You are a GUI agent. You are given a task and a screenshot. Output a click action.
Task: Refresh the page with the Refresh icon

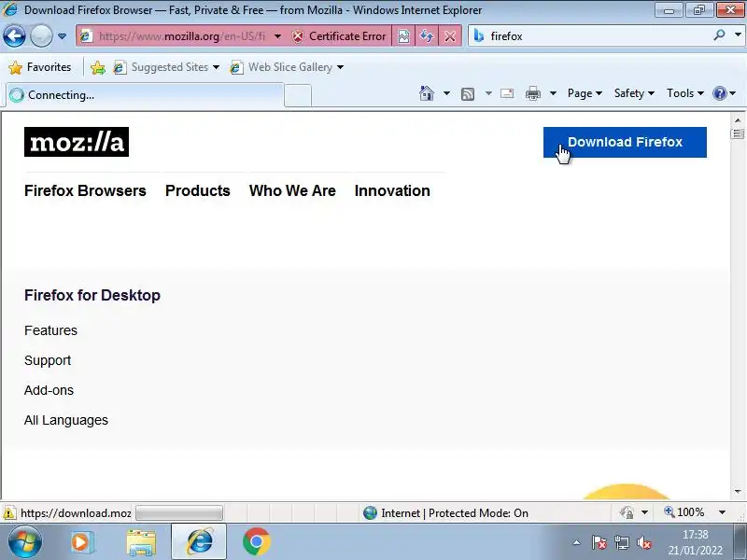click(427, 36)
